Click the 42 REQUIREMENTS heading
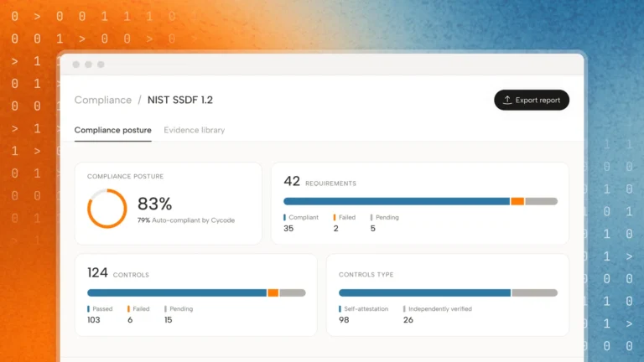The height and width of the screenshot is (362, 644). coord(320,181)
